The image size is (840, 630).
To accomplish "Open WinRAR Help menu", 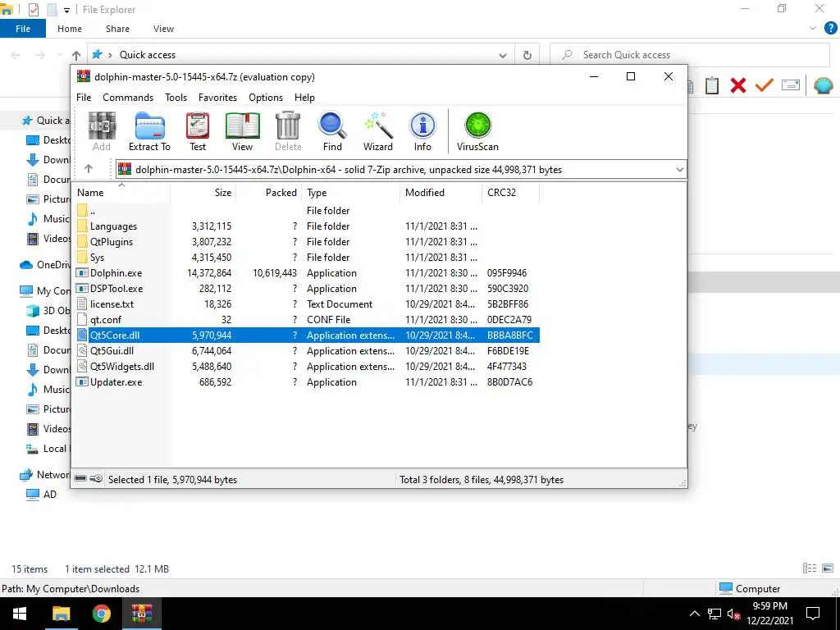I will click(x=304, y=98).
